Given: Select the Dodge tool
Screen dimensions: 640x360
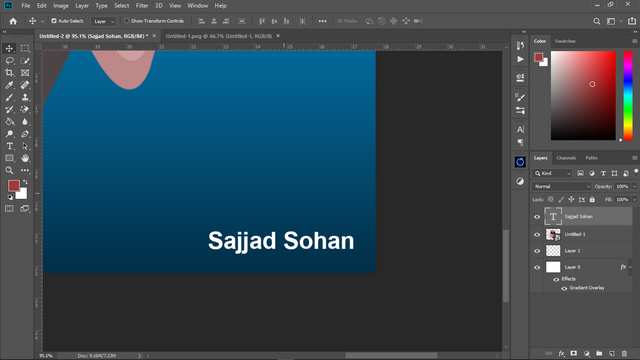Looking at the screenshot, I should click(9, 134).
